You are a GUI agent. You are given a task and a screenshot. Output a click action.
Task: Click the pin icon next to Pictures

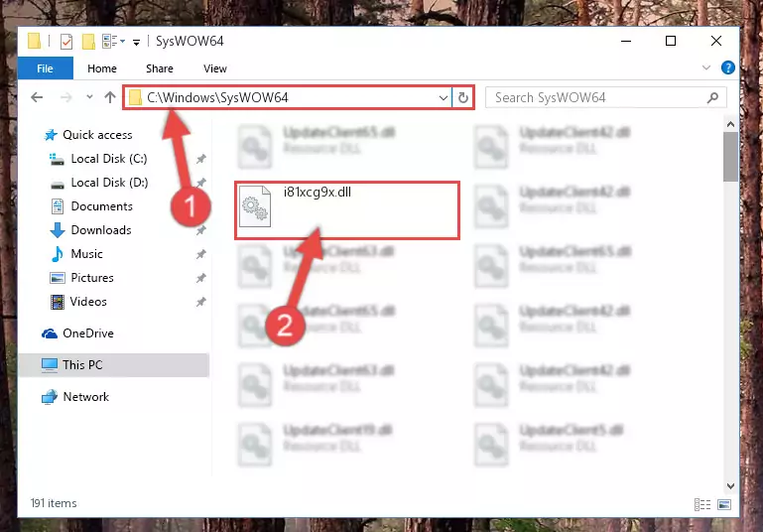tap(201, 278)
